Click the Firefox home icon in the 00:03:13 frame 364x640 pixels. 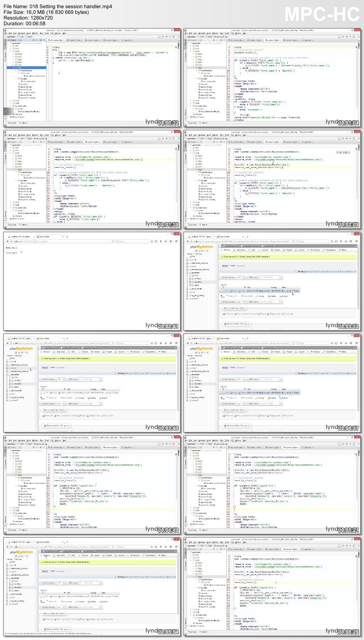coord(346,241)
